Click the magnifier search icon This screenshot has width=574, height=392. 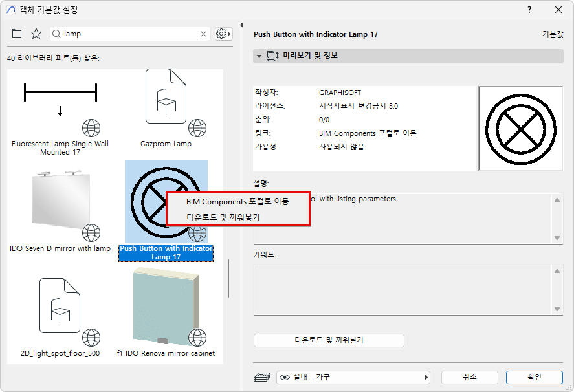[56, 34]
